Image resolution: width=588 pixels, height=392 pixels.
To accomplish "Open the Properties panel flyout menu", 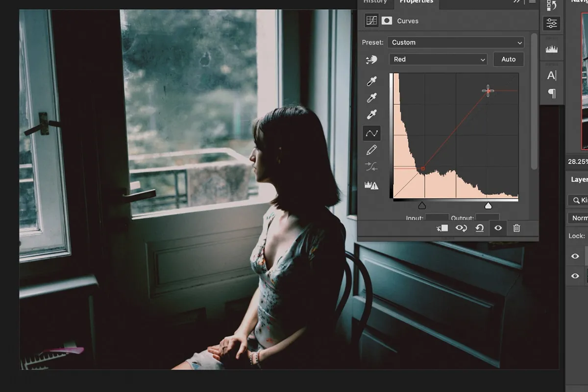I will pyautogui.click(x=532, y=2).
